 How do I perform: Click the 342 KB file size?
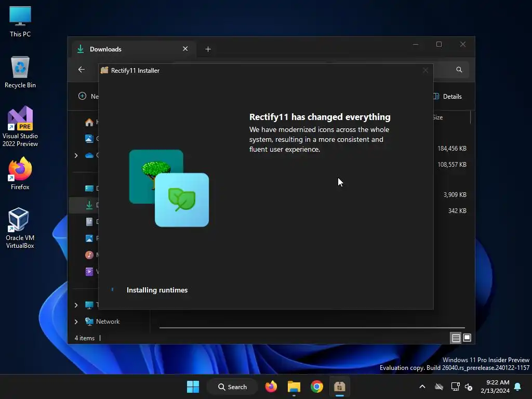pos(457,211)
